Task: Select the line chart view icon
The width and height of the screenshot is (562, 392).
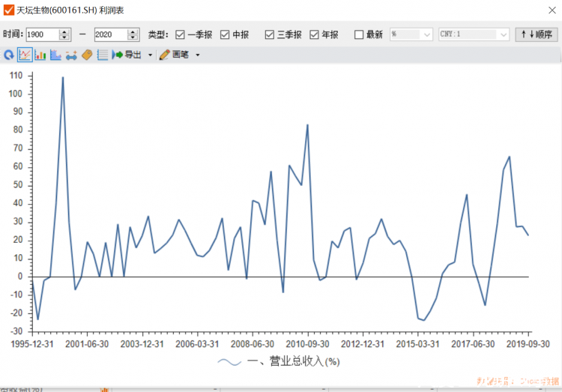Action: (25, 55)
